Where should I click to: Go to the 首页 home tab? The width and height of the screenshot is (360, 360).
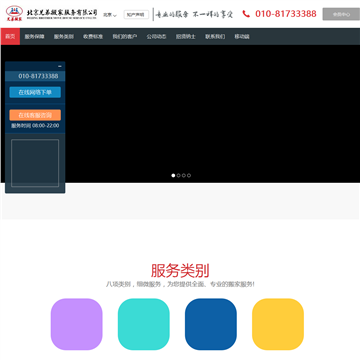[10, 36]
